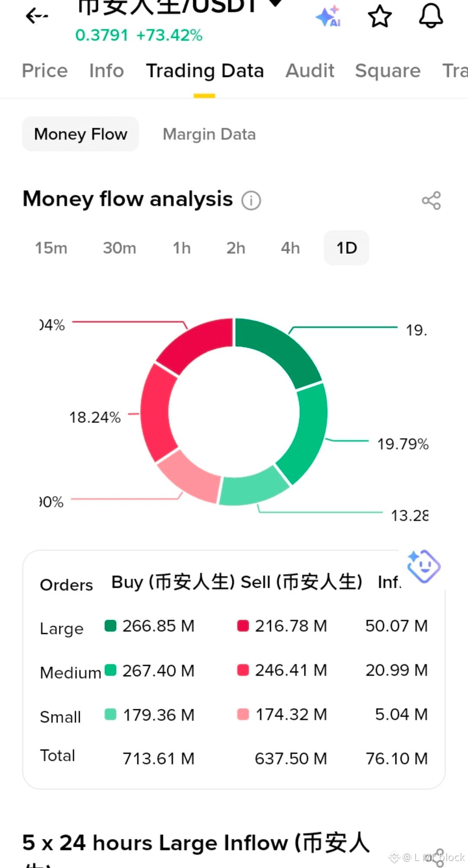This screenshot has height=868, width=468.
Task: Open the Audit tab
Action: [x=309, y=71]
